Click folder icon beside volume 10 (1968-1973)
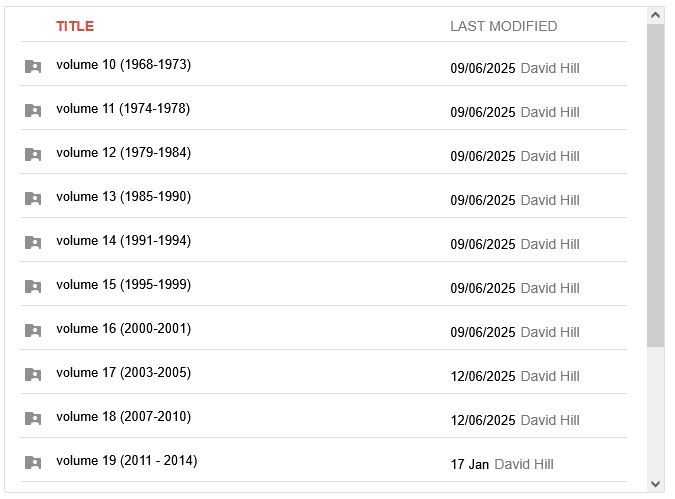Screen dimensions: 675x499 pos(33,67)
